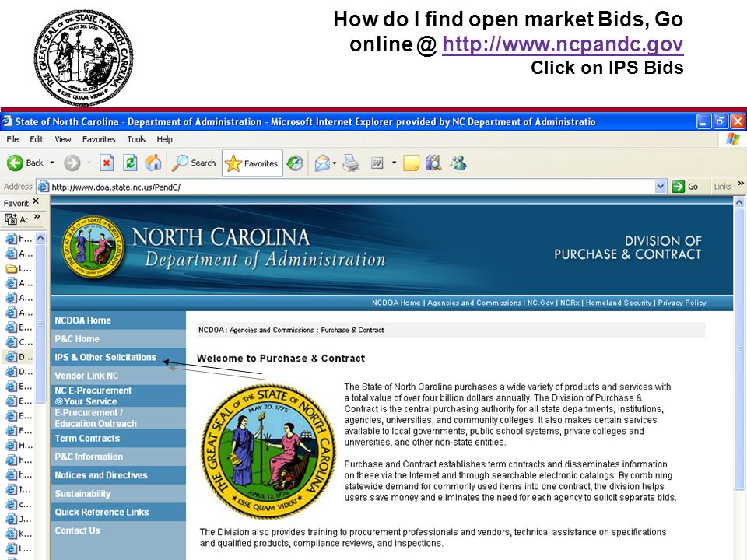
Task: Open Notices and Directives link
Action: click(x=101, y=475)
